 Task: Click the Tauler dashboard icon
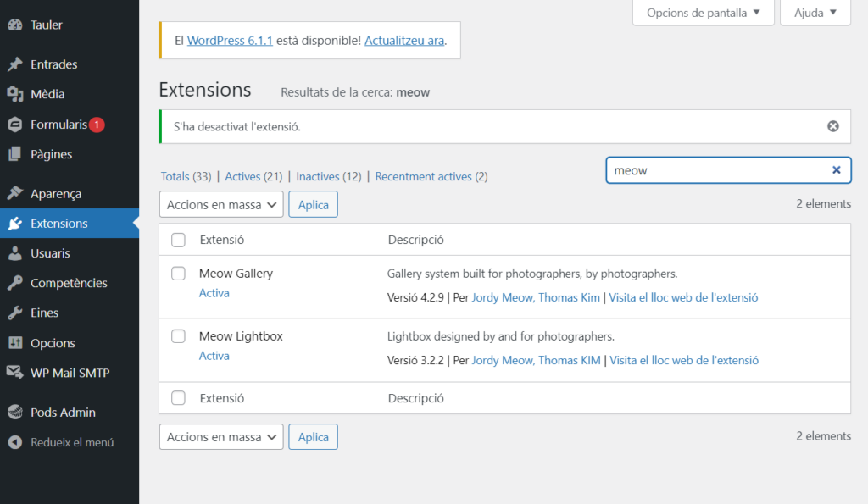coord(14,25)
